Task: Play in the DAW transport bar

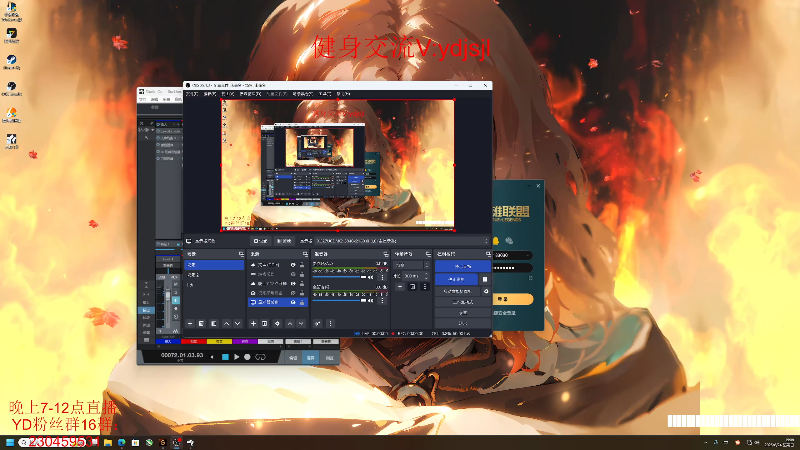Action: click(x=236, y=357)
